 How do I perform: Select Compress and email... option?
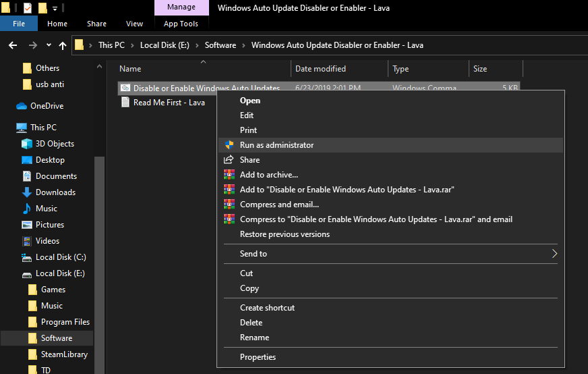(390, 205)
